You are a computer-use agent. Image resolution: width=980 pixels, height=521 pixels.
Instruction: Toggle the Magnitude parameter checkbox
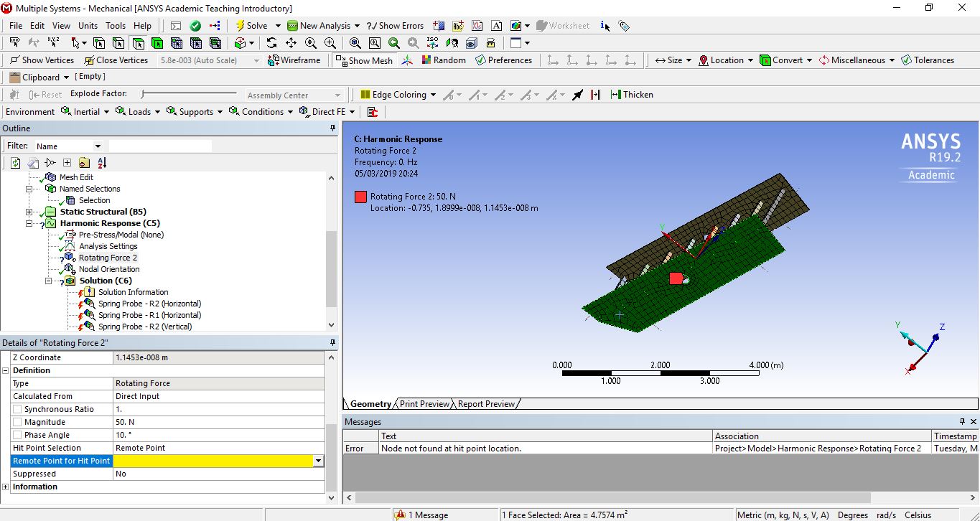(17, 422)
